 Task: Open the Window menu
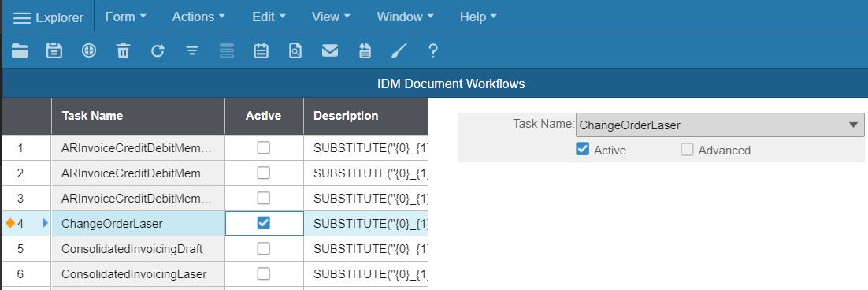[x=405, y=17]
